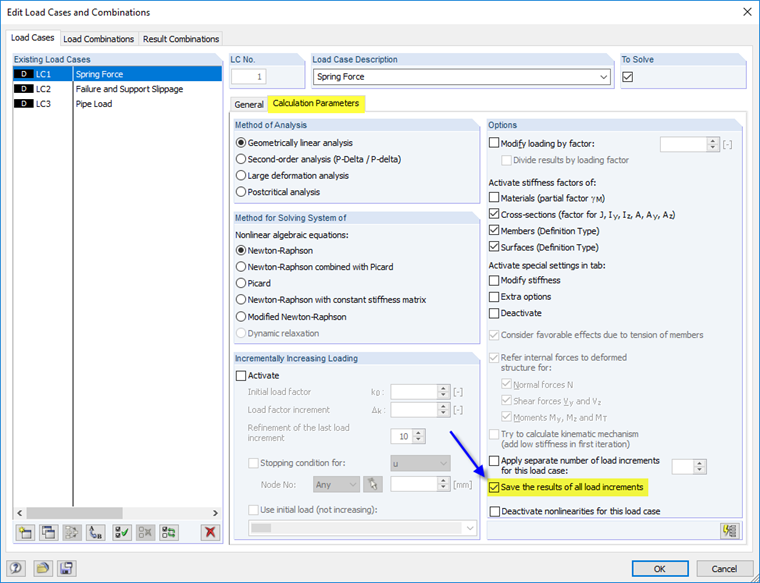Screen dimensions: 760x583
Task: Check Extra options
Action: pos(494,297)
